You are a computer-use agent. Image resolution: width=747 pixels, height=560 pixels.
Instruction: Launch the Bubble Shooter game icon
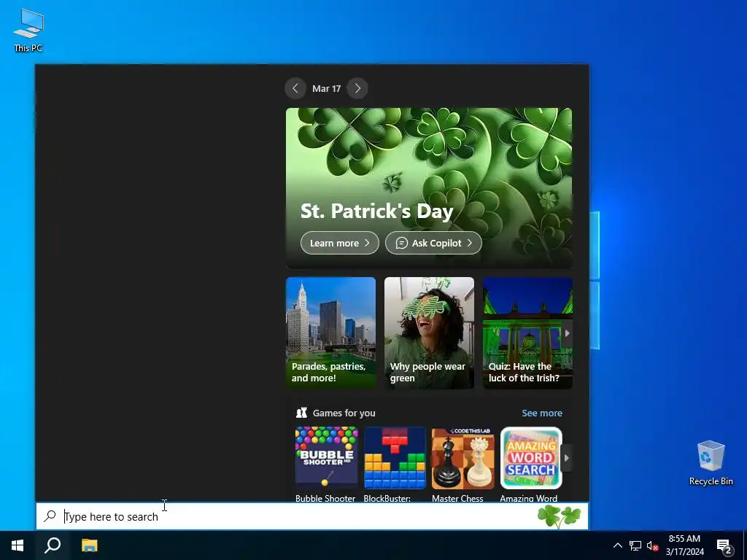[x=326, y=458]
